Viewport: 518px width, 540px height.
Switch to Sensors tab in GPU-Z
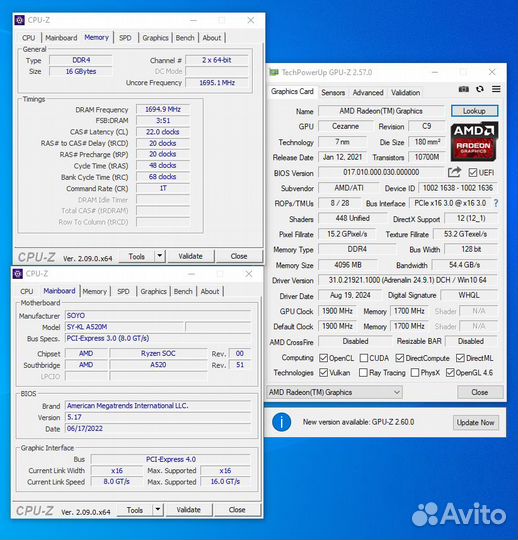pyautogui.click(x=333, y=93)
